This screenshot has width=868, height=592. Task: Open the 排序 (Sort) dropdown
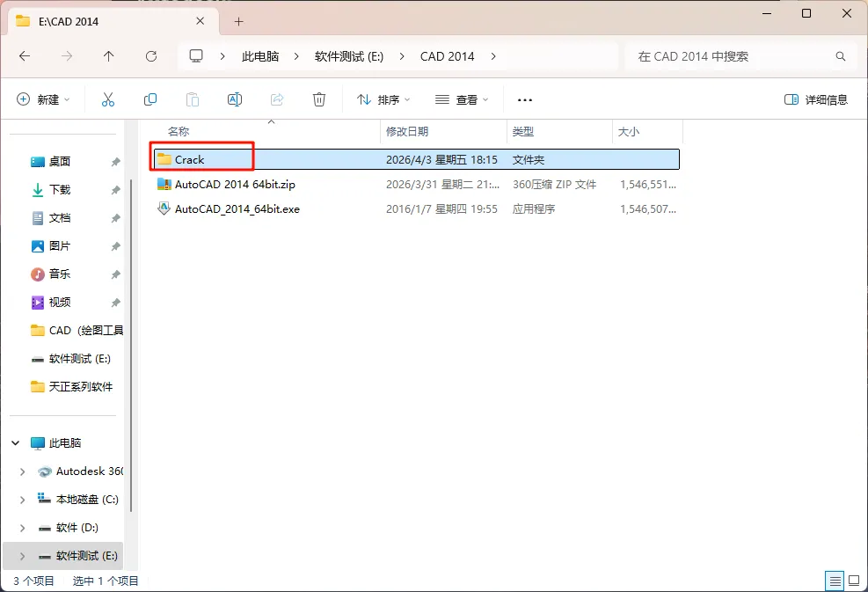pyautogui.click(x=383, y=99)
